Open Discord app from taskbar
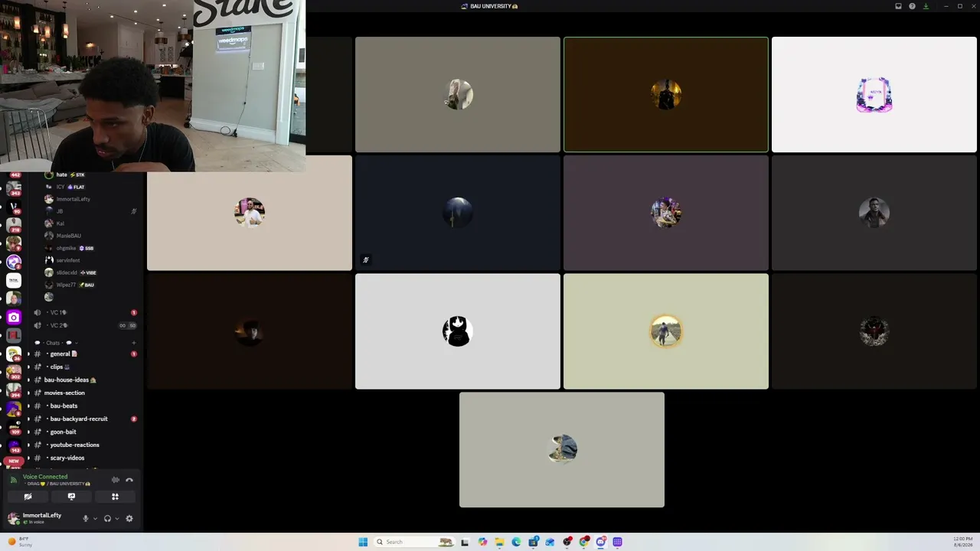Screen dimensions: 980x551 click(x=600, y=542)
